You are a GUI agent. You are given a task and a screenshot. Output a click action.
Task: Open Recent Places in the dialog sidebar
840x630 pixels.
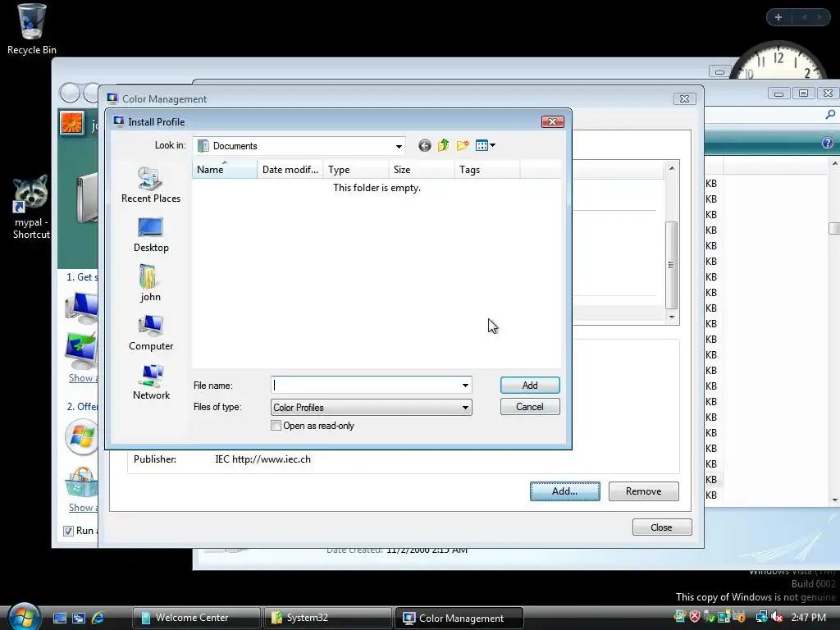[x=151, y=185]
